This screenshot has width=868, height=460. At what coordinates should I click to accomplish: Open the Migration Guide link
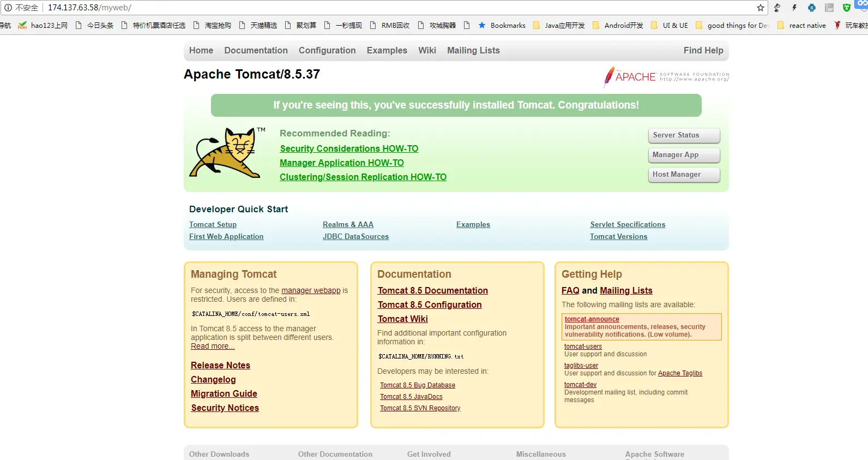point(224,393)
